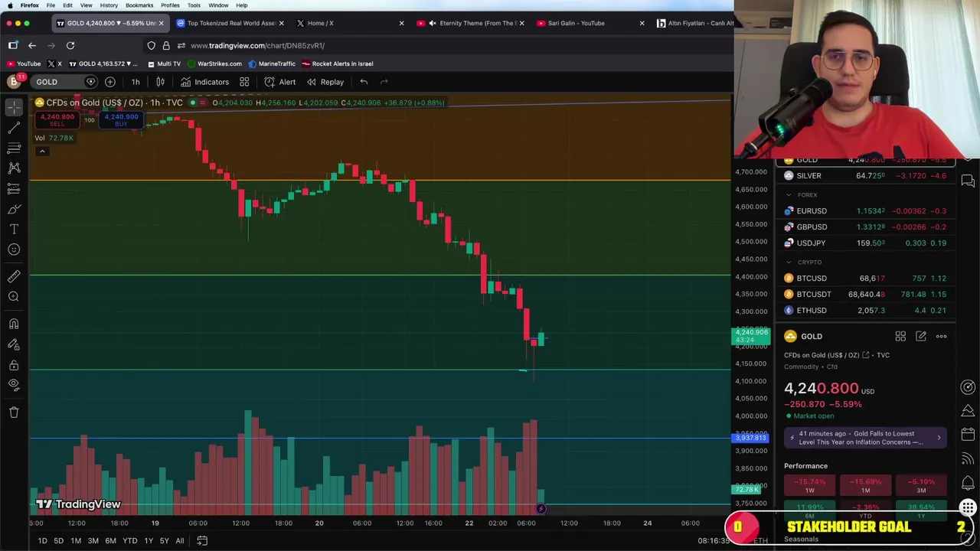This screenshot has width=980, height=551.
Task: Open the sidebar calendar panel
Action: click(968, 435)
